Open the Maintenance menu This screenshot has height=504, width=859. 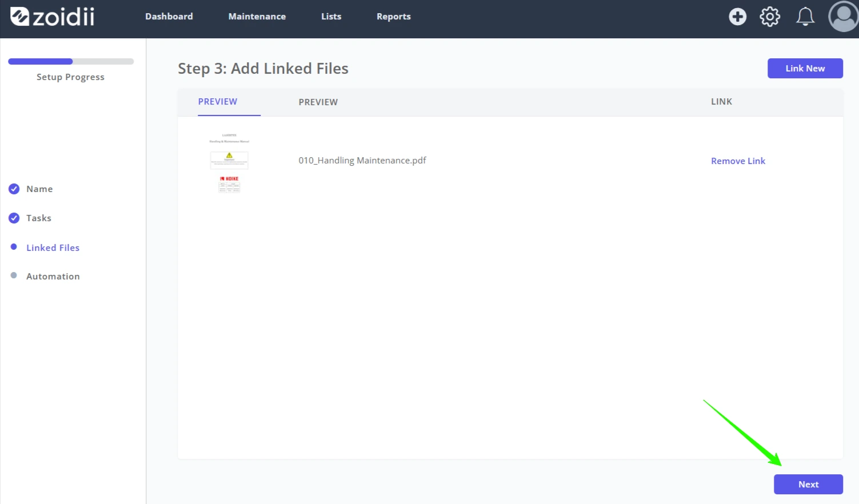257,17
